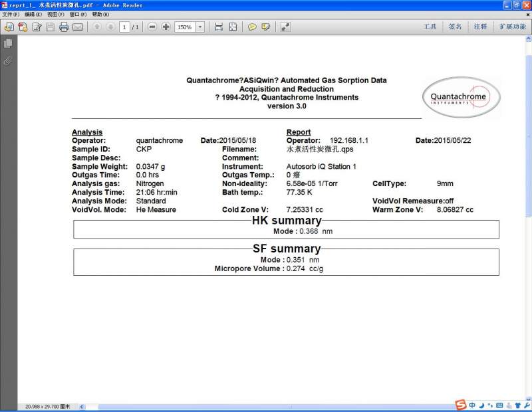
Task: Click the input method wrench settings icon
Action: pyautogui.click(x=527, y=405)
